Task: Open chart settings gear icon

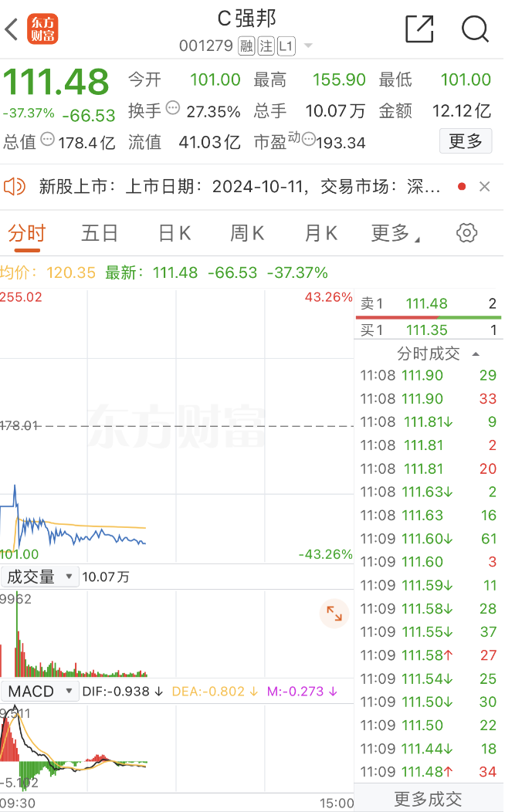Action: tap(467, 233)
